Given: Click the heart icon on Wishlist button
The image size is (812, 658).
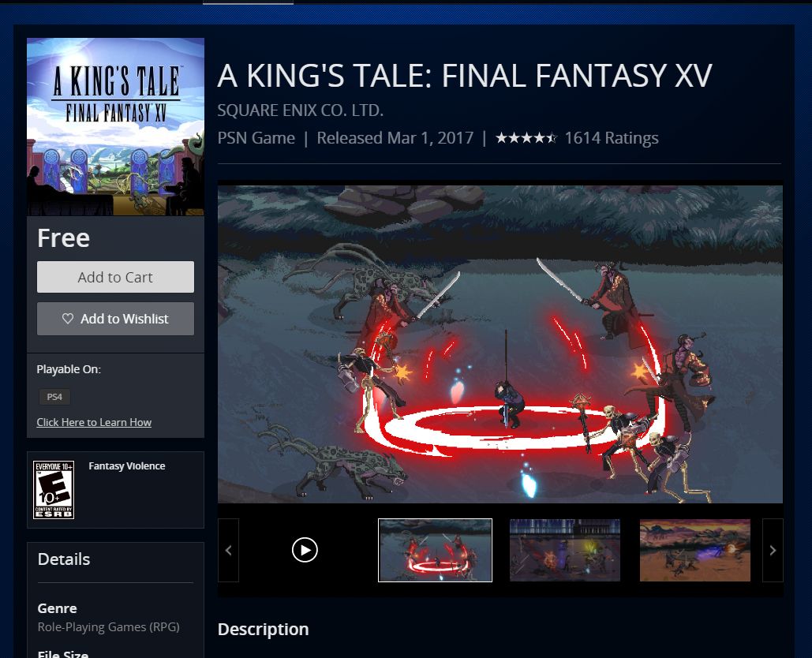Looking at the screenshot, I should click(68, 319).
